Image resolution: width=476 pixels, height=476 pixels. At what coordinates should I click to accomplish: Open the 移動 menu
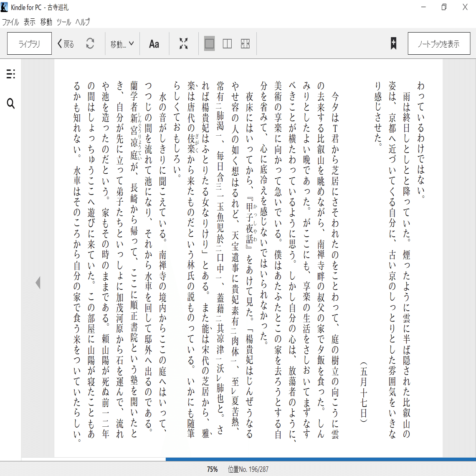click(x=46, y=22)
